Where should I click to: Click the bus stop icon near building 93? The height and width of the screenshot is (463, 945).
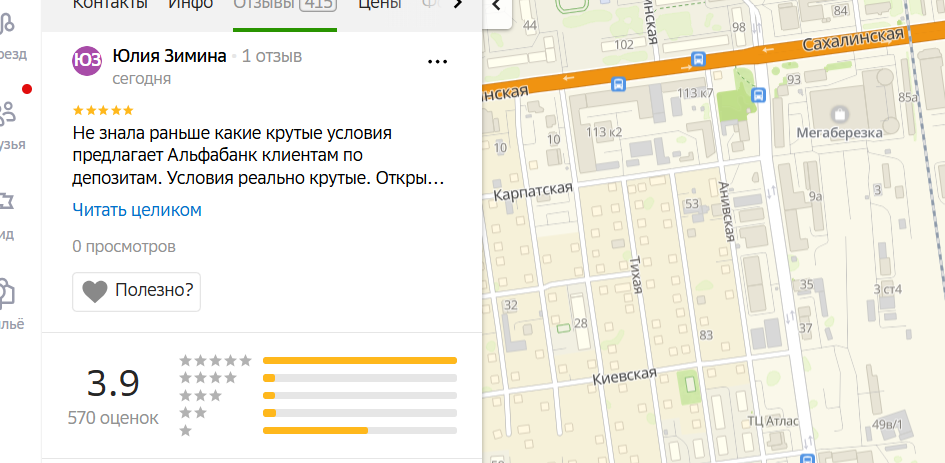coord(759,95)
